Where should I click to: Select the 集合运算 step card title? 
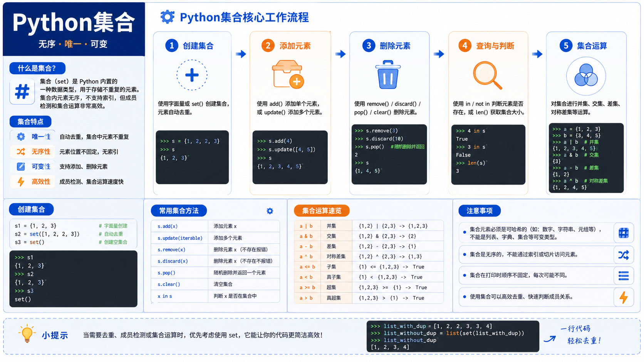click(x=592, y=46)
